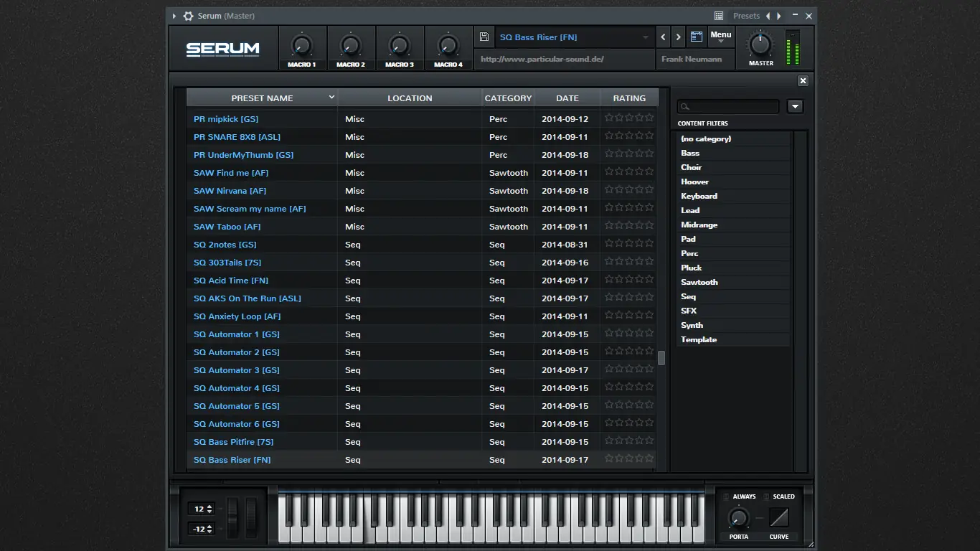The width and height of the screenshot is (980, 551).
Task: Click the CATEGORY column header
Action: [x=508, y=98]
